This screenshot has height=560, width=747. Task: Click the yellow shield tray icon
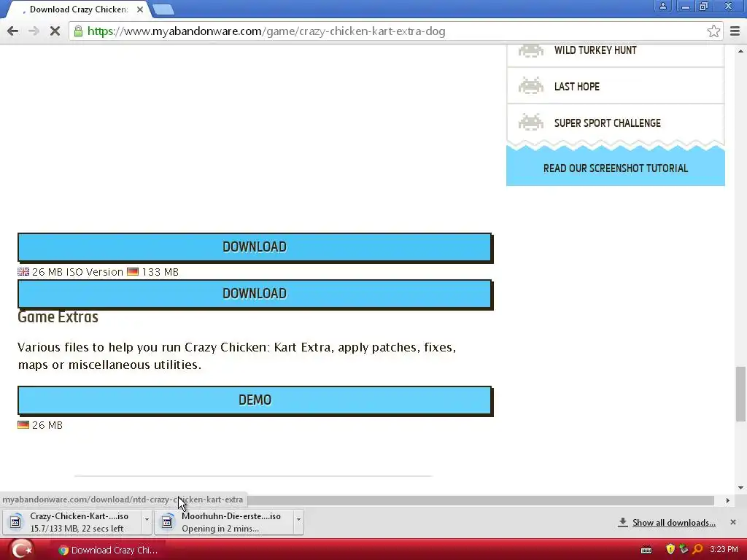point(670,550)
